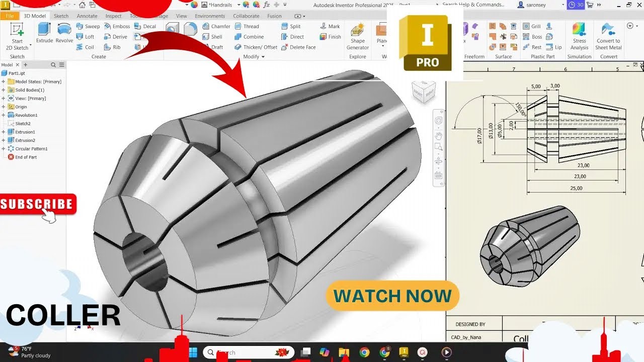Expand View: [Primary] node
The image size is (644, 362).
(x=4, y=99)
